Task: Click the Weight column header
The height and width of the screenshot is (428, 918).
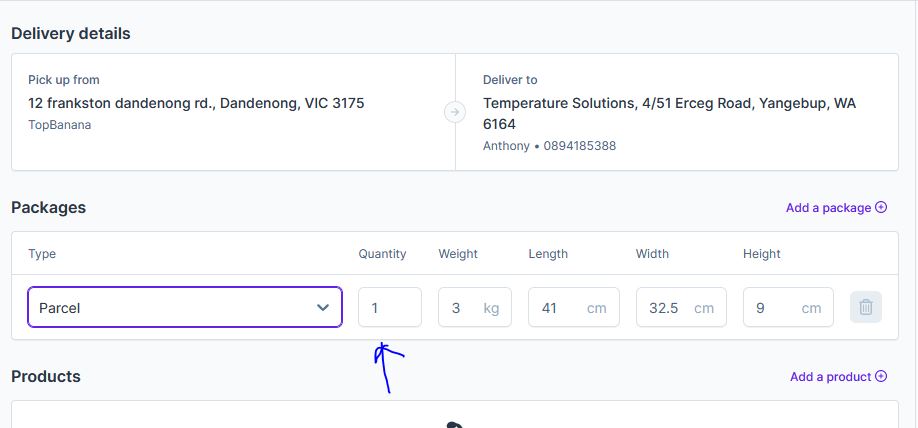Action: coord(458,254)
